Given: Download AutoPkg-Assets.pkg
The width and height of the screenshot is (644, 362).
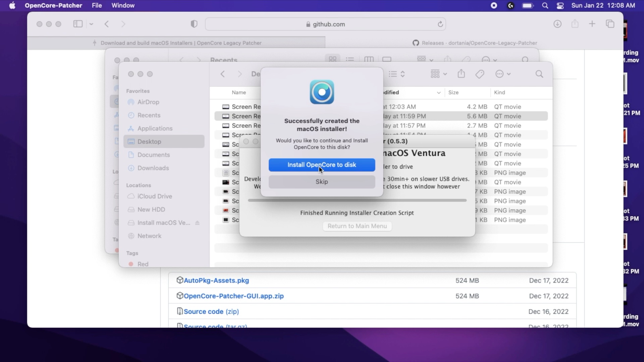Looking at the screenshot, I should pyautogui.click(x=216, y=280).
